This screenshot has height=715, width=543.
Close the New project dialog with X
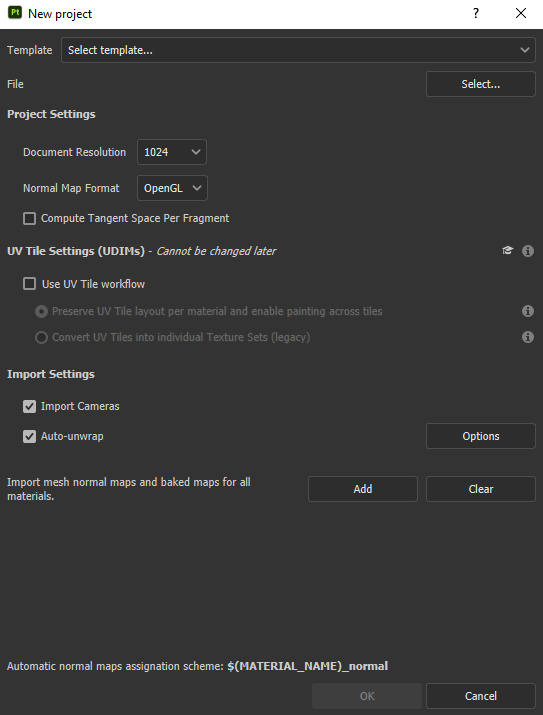click(x=521, y=13)
